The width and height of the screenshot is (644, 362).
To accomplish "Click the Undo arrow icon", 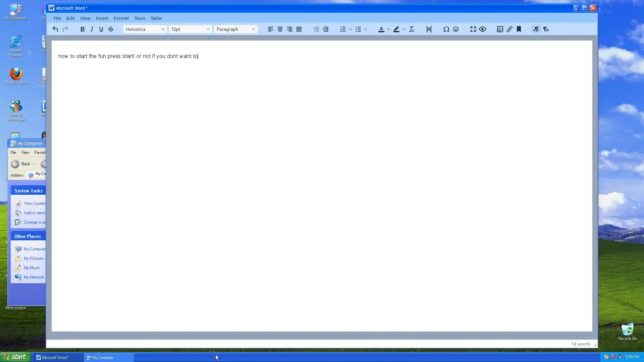I will coord(55,29).
